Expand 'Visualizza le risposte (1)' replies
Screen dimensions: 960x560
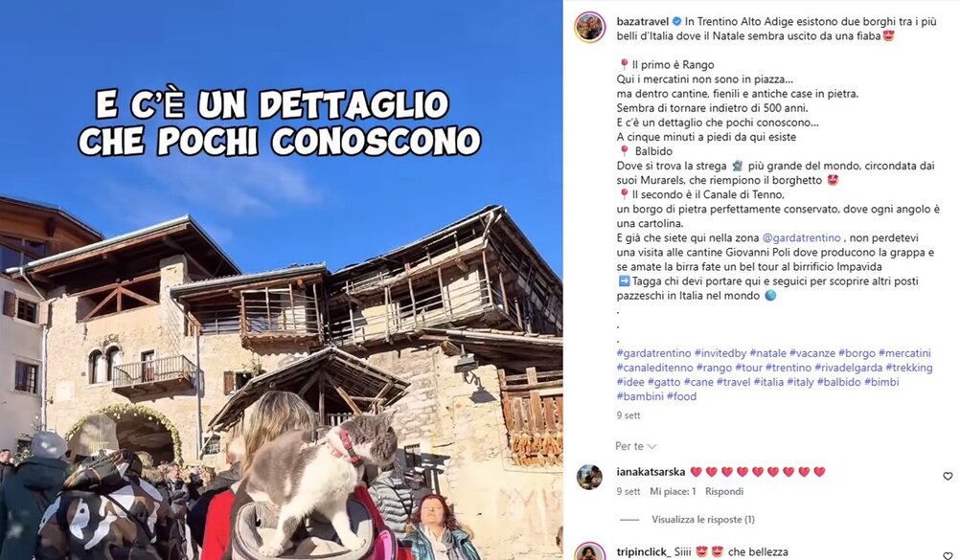click(703, 520)
